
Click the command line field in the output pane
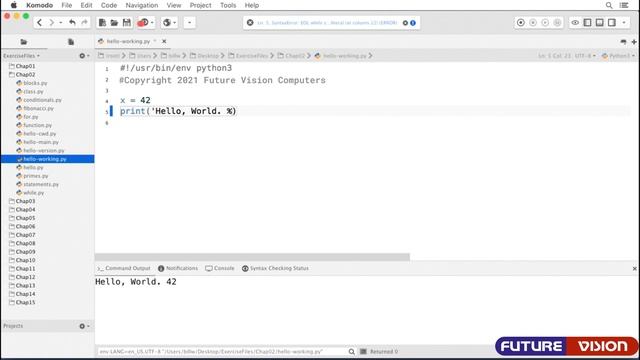click(x=222, y=351)
